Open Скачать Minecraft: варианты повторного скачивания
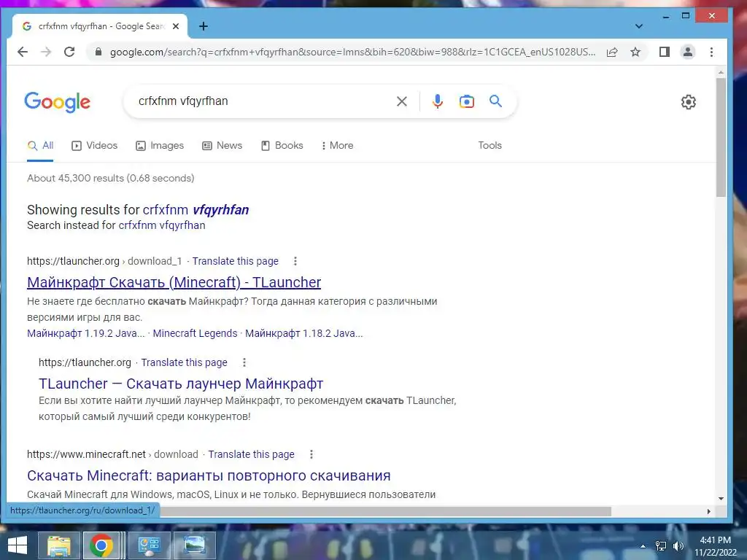 [x=209, y=475]
